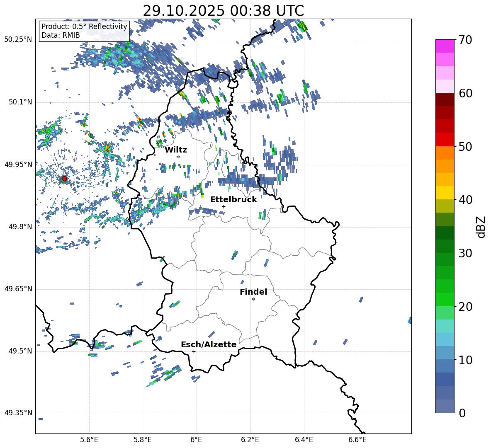The width and height of the screenshot is (491, 448).
Task: Click the 50.25°N latitude label
Action: pos(18,40)
